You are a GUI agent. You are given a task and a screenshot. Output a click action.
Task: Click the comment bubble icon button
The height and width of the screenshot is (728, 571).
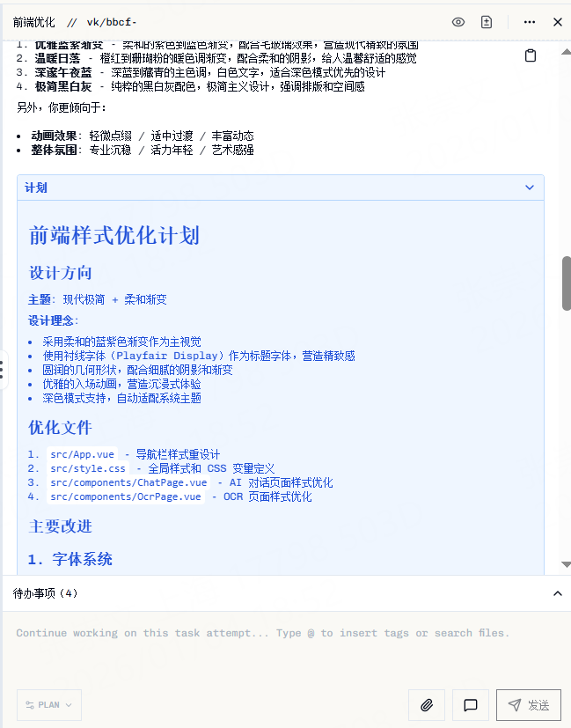(471, 705)
